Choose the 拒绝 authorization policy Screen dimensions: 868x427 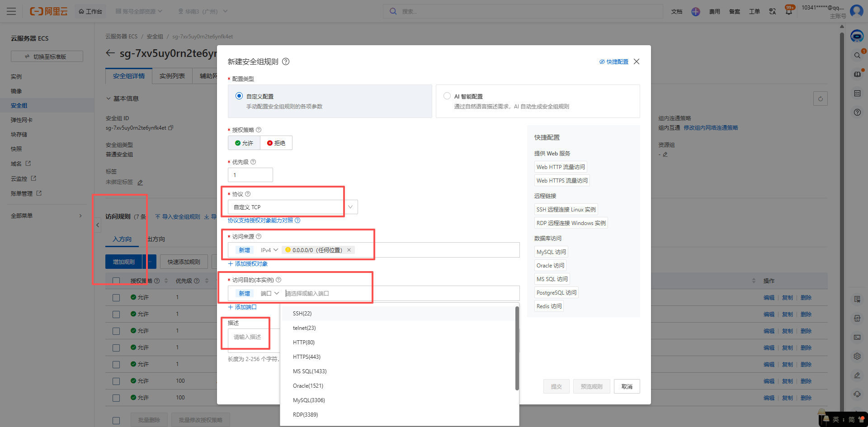[x=276, y=143]
